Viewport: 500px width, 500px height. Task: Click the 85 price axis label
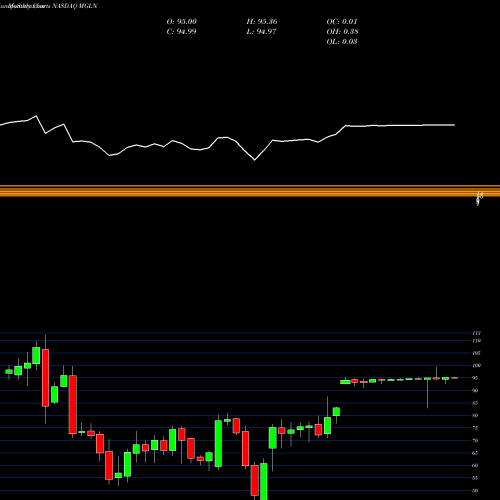click(475, 403)
